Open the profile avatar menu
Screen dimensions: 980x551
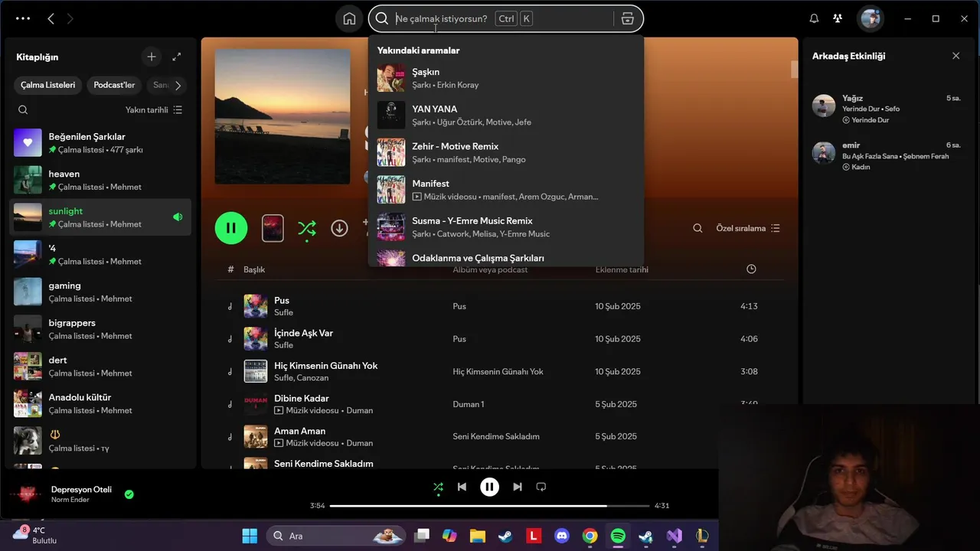(x=870, y=18)
